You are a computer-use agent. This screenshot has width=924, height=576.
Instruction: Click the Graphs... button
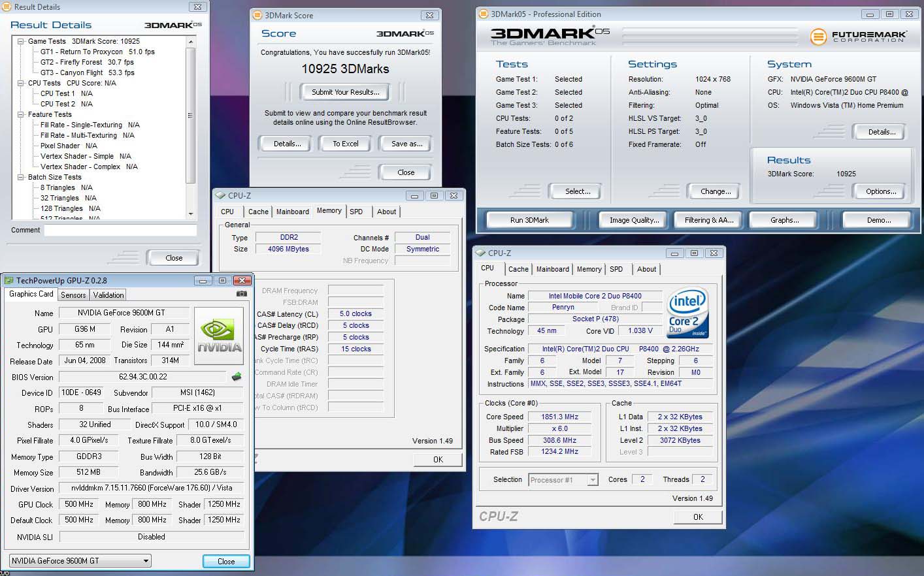point(784,220)
